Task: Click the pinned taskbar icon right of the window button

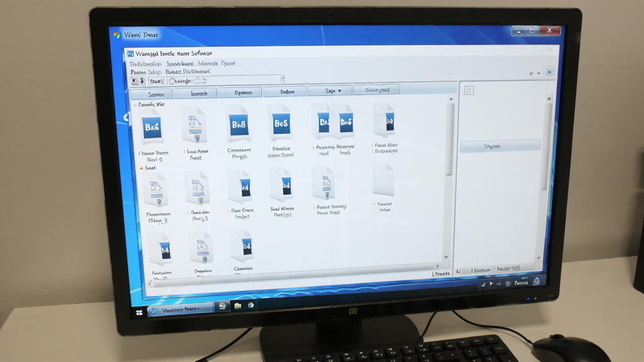Action: (223, 306)
